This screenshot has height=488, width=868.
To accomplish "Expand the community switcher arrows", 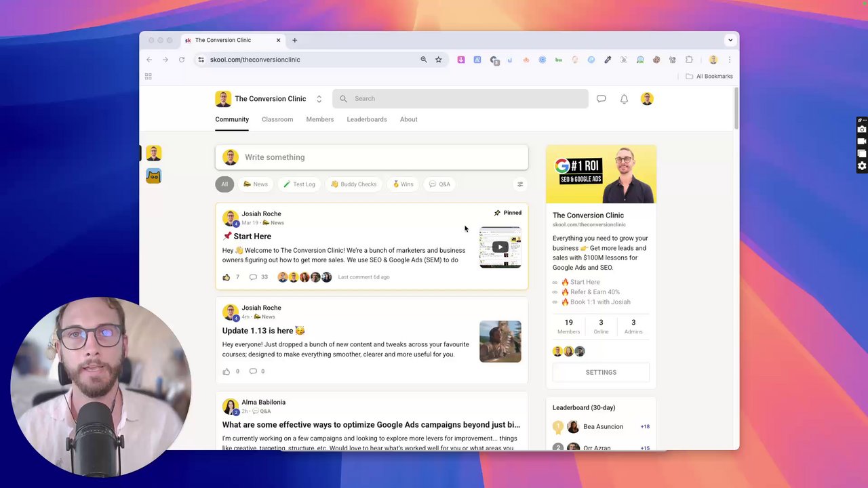I will tap(319, 99).
